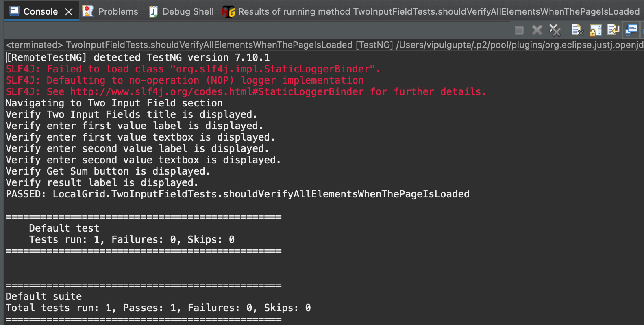The width and height of the screenshot is (644, 325).
Task: Open the Debug Shell tab
Action: coord(188,12)
